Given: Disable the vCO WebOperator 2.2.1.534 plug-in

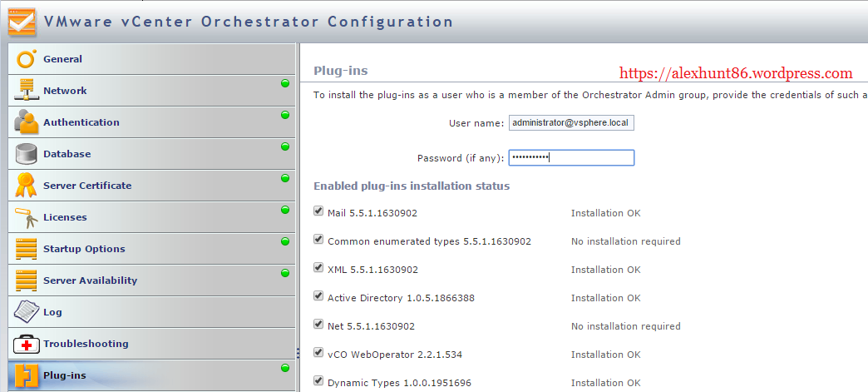Looking at the screenshot, I should [x=318, y=353].
